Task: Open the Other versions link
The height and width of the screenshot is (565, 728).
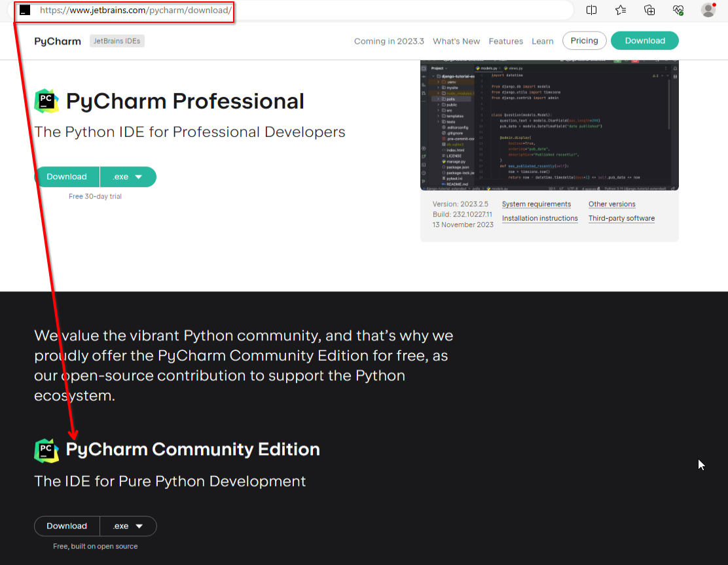Action: [x=611, y=204]
